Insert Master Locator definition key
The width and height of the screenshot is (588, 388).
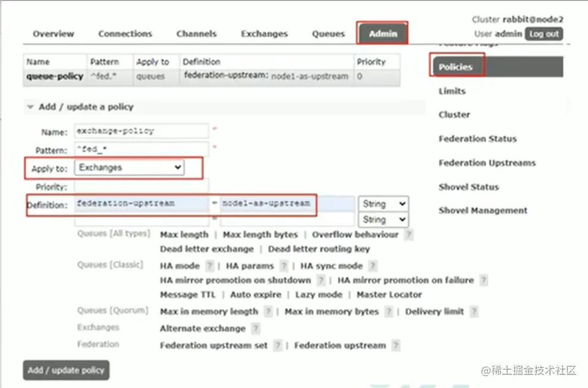pyautogui.click(x=389, y=295)
